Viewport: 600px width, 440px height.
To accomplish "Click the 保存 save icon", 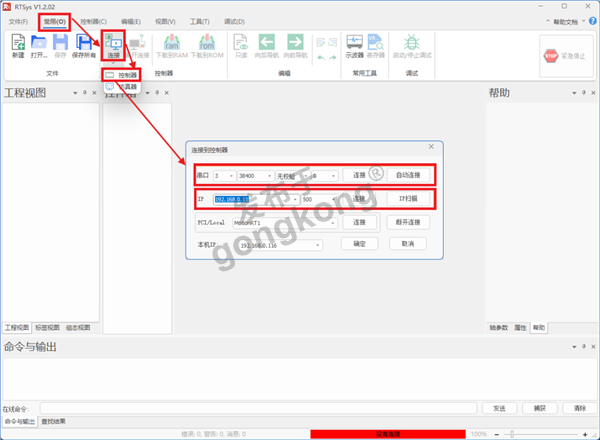I will click(x=60, y=42).
